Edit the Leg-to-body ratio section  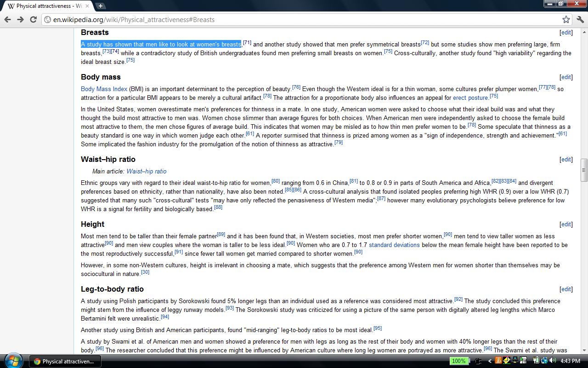[566, 289]
